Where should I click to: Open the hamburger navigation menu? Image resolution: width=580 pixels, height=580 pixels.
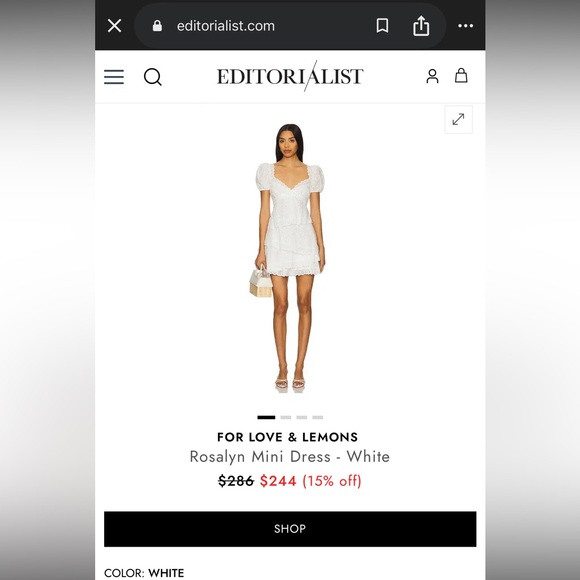[114, 77]
